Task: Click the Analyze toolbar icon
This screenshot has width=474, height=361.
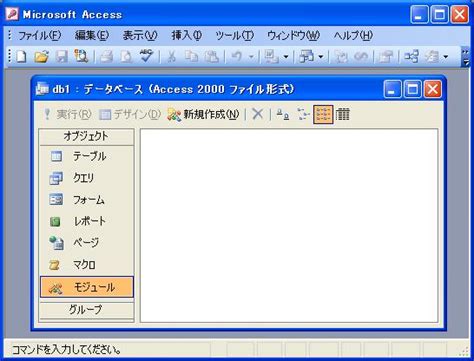Action: coord(307,57)
